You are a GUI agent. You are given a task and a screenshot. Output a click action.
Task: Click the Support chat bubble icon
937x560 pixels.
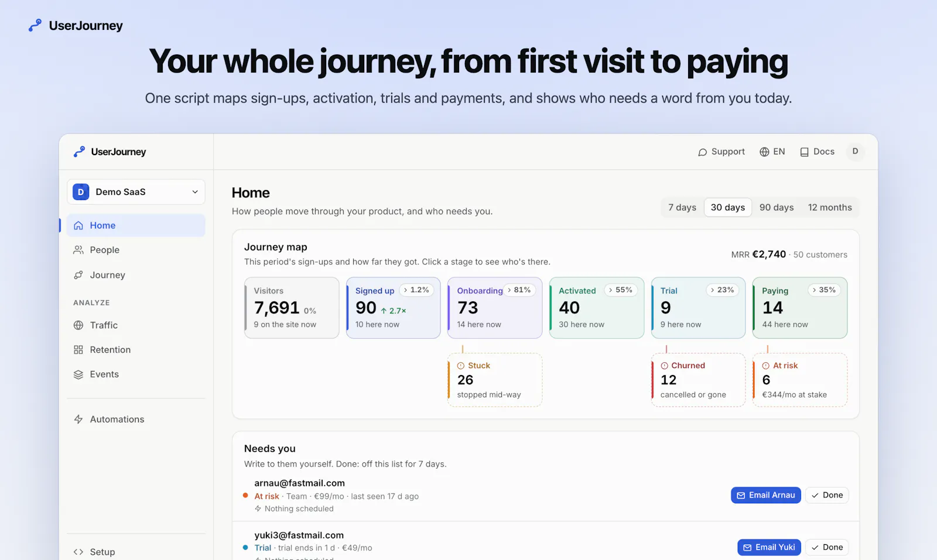pos(703,152)
